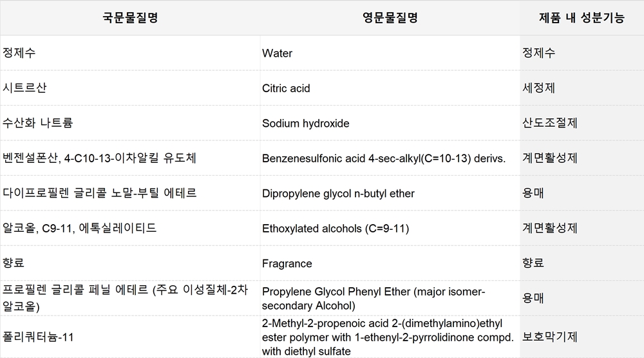Select the 정제수 Korean name cell
This screenshot has width=644, height=358.
coord(130,53)
